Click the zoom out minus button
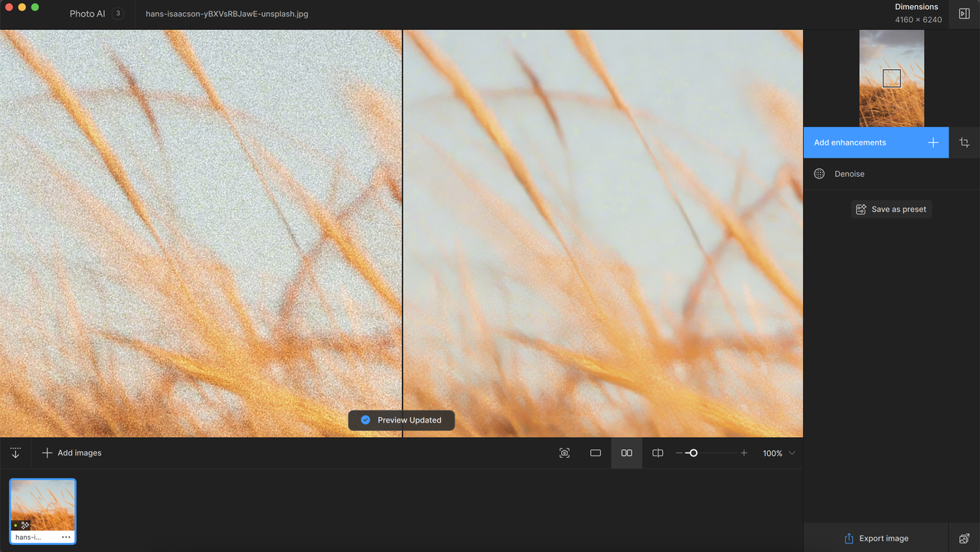Image resolution: width=980 pixels, height=552 pixels. point(679,453)
